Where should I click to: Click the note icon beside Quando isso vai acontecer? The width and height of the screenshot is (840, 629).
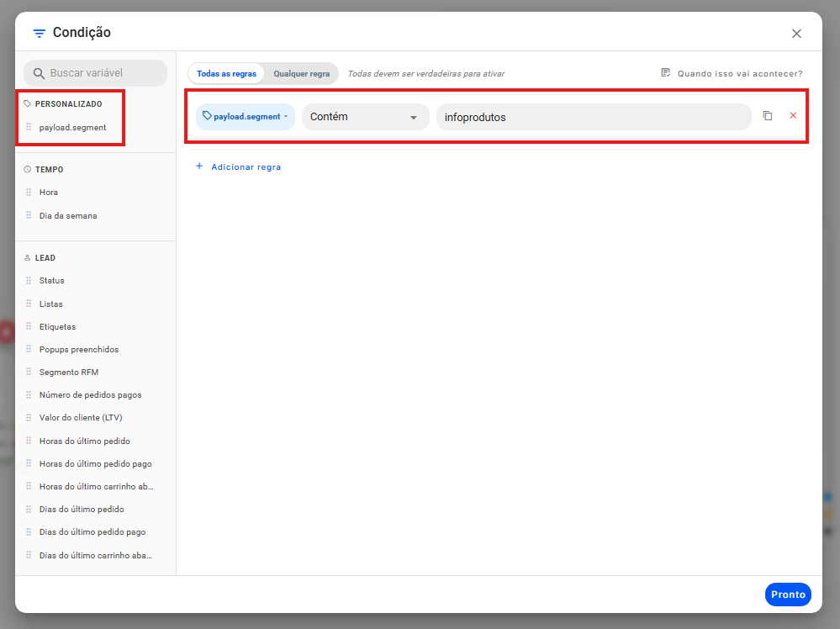(x=665, y=73)
